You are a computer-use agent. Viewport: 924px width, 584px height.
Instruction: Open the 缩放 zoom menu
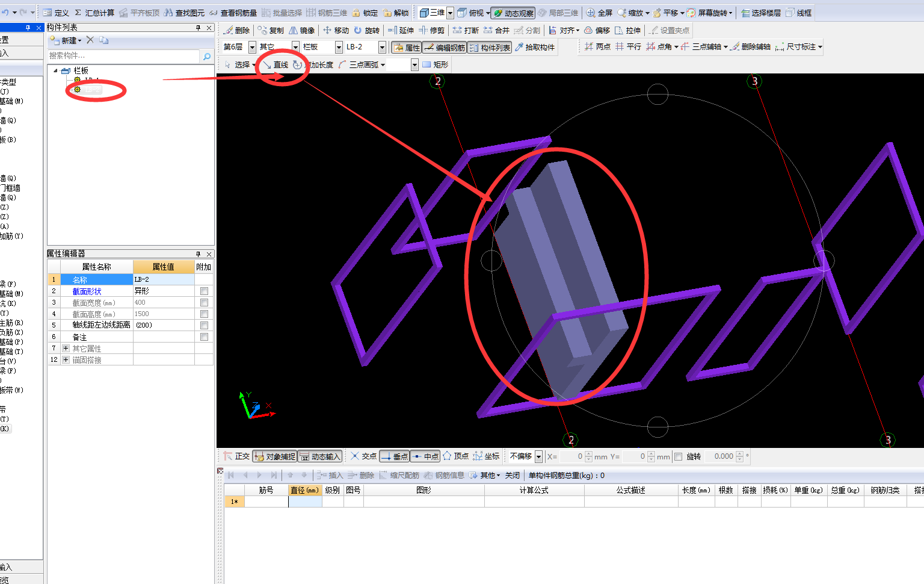tap(634, 13)
